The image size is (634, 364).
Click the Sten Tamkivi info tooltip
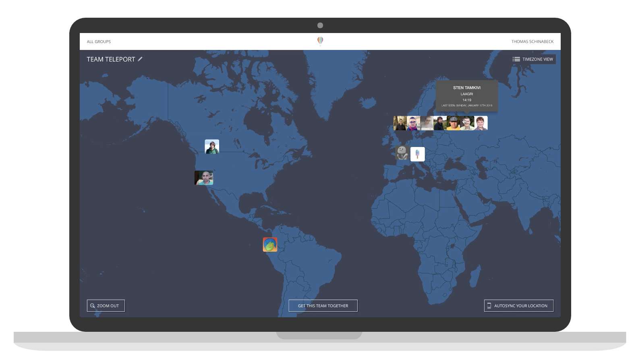pos(467,96)
